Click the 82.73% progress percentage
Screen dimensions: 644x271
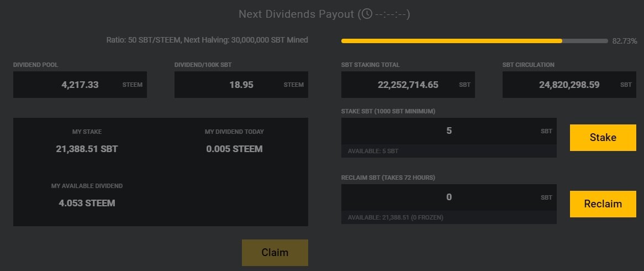(x=625, y=41)
